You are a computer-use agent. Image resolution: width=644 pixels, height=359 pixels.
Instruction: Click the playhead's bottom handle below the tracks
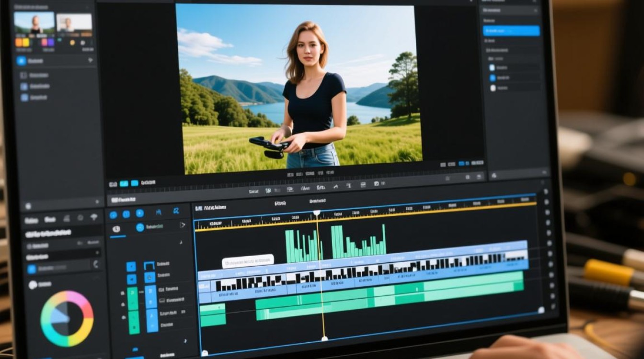coord(324,338)
